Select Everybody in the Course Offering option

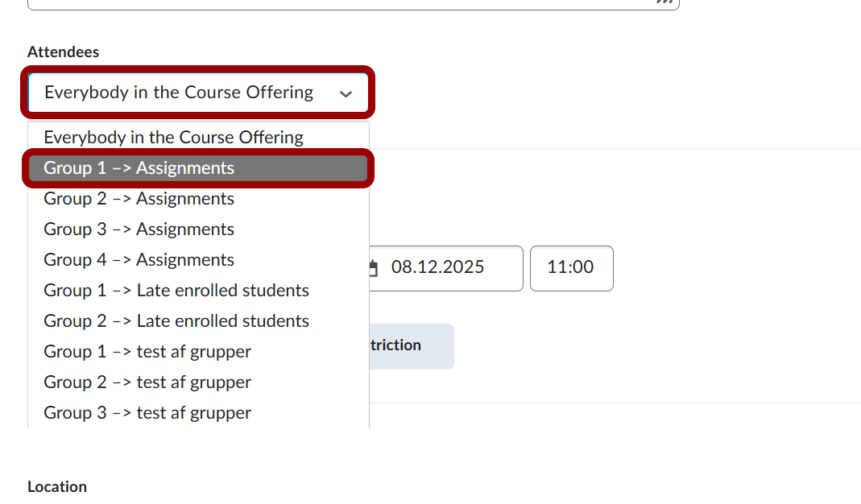point(173,138)
